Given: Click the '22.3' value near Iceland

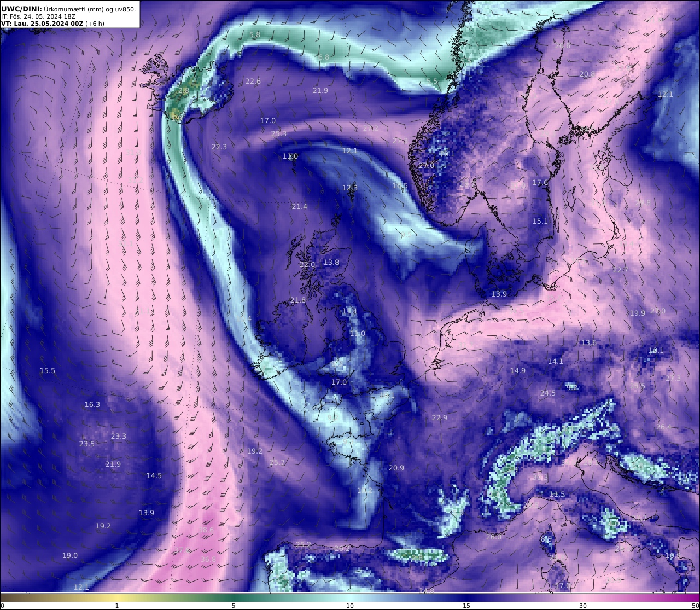Looking at the screenshot, I should 219,147.
